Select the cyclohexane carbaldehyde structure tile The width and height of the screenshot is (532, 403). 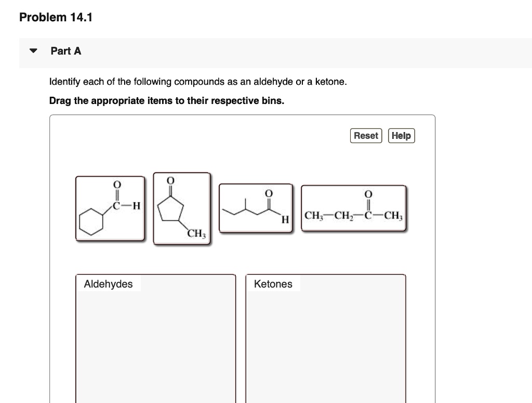(x=110, y=208)
